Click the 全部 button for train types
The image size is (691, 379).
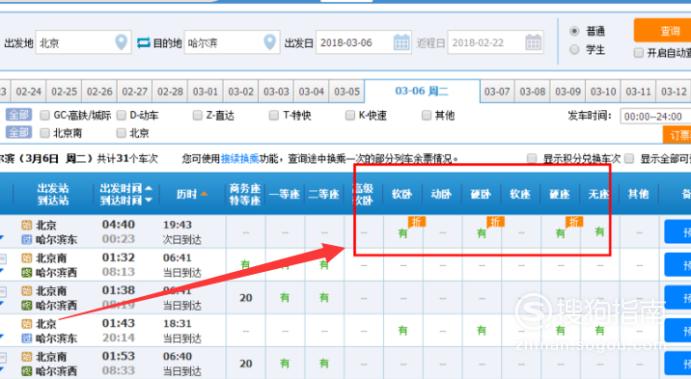19,115
